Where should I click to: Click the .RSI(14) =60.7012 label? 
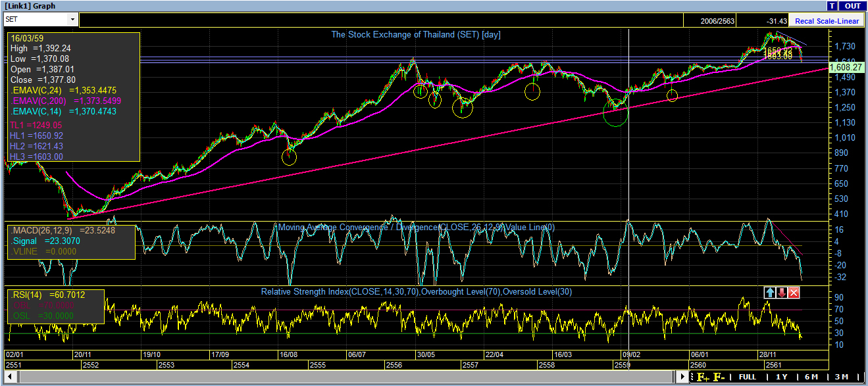[x=47, y=295]
